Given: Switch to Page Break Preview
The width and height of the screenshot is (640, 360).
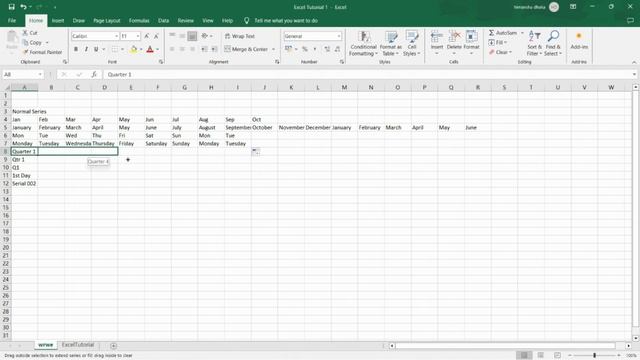Looking at the screenshot, I should pos(557,356).
